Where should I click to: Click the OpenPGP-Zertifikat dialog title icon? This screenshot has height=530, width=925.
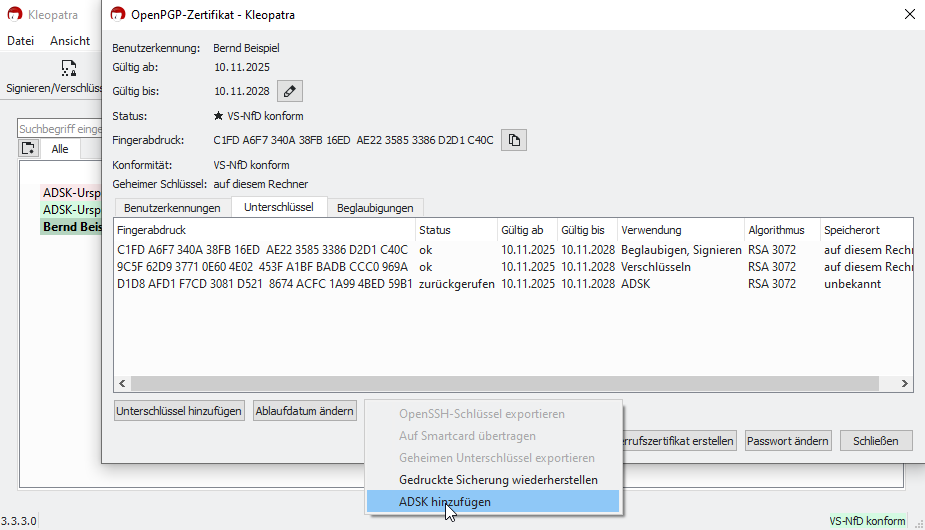coord(118,14)
